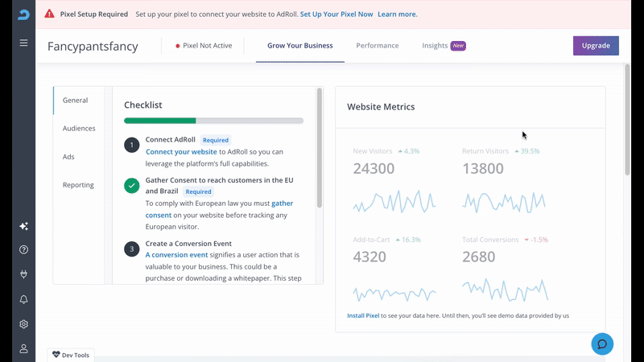The width and height of the screenshot is (644, 362).
Task: Click the New badge beside Insights
Action: tap(458, 46)
